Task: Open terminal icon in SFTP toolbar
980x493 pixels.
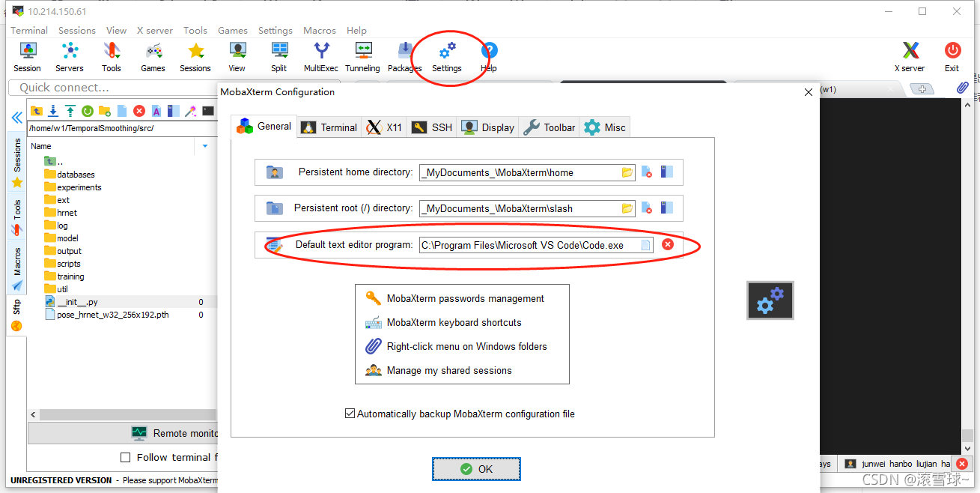Action: [208, 111]
